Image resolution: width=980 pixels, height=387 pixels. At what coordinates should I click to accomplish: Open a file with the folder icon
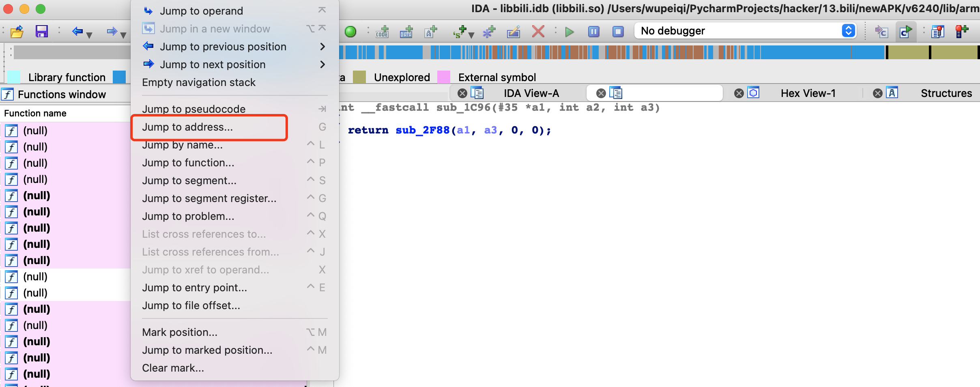(17, 31)
